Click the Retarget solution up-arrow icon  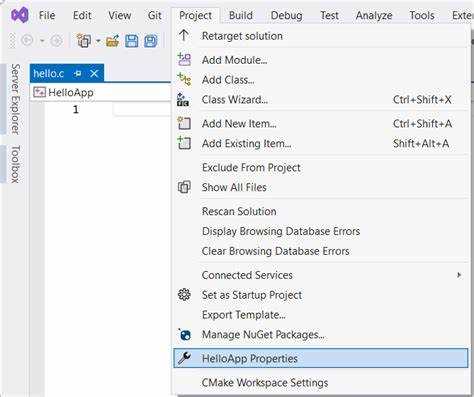184,35
